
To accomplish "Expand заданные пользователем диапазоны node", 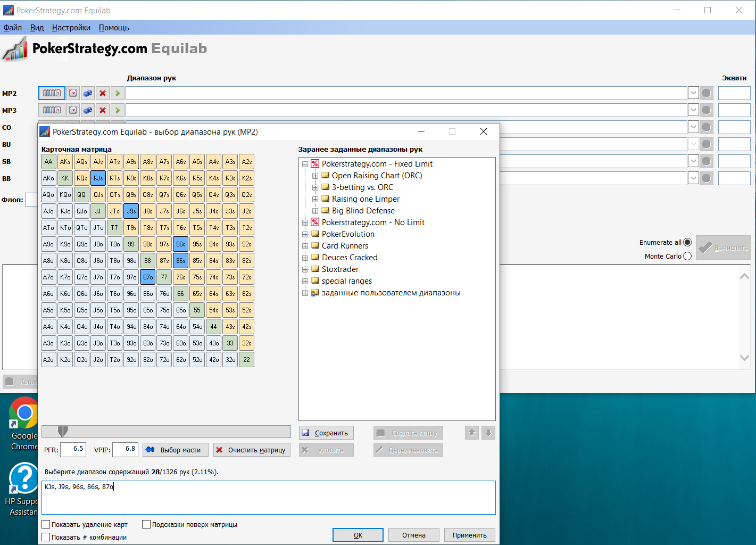I will (305, 293).
